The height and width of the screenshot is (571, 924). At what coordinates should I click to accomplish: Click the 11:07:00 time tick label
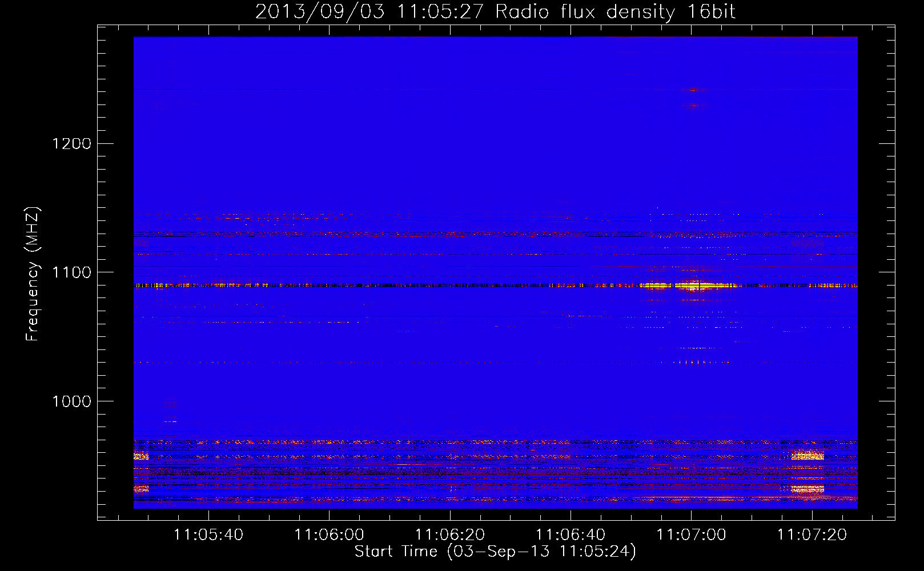point(692,535)
